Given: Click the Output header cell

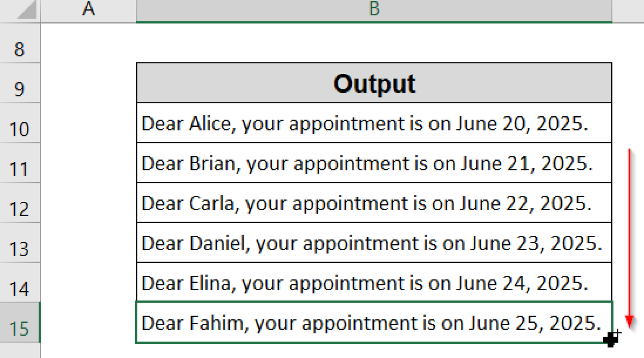Looking at the screenshot, I should tap(374, 83).
